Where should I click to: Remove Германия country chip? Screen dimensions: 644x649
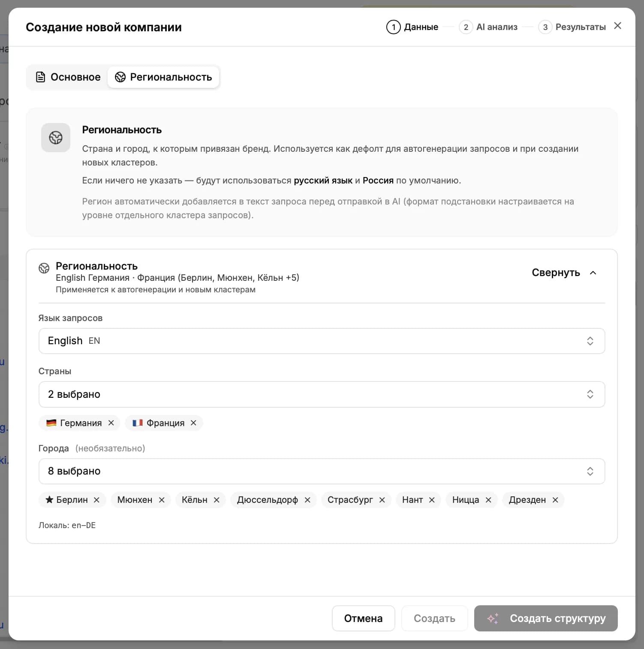111,423
